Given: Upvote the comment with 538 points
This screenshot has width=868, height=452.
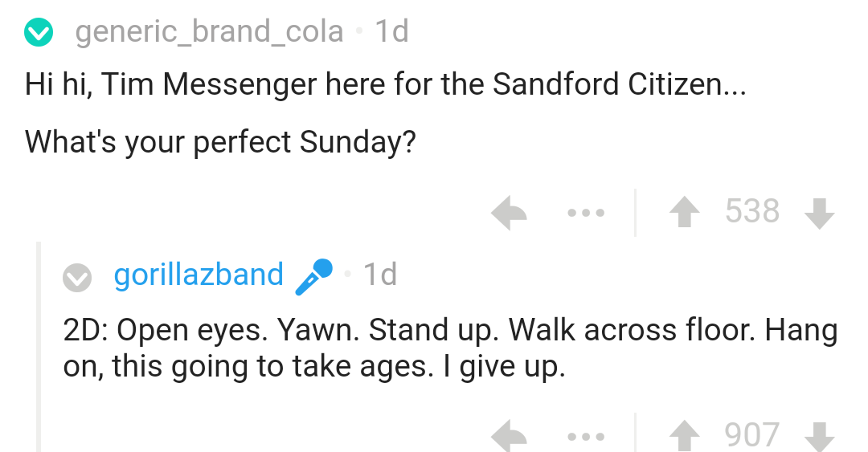Looking at the screenshot, I should pos(686,212).
